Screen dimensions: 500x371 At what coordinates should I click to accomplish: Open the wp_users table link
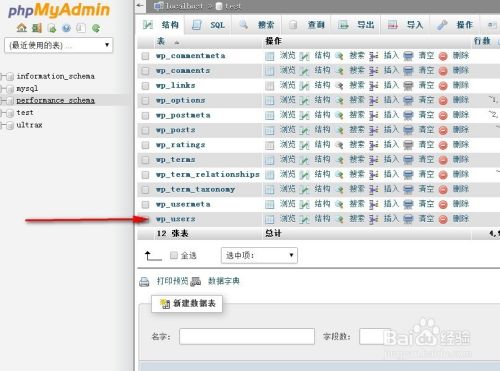point(176,219)
